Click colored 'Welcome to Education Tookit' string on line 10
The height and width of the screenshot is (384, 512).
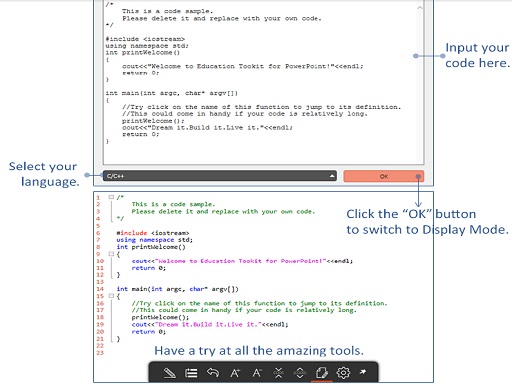[x=240, y=261]
